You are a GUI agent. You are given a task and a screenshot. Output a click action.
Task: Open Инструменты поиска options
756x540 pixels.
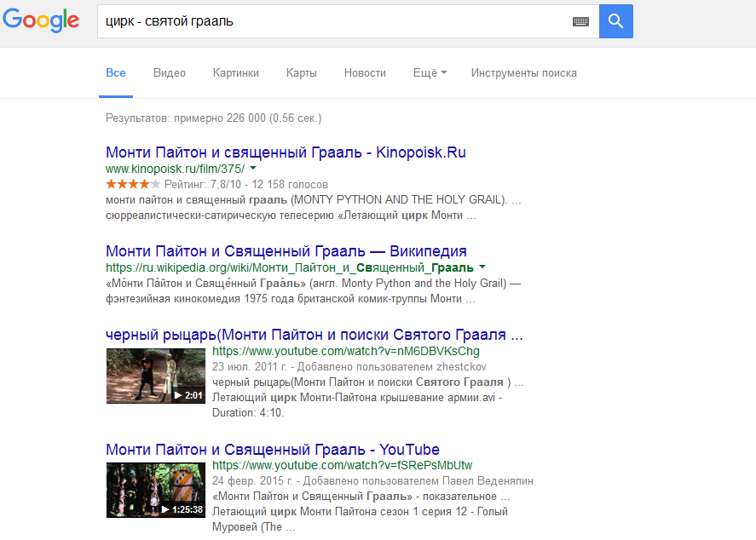coord(523,73)
